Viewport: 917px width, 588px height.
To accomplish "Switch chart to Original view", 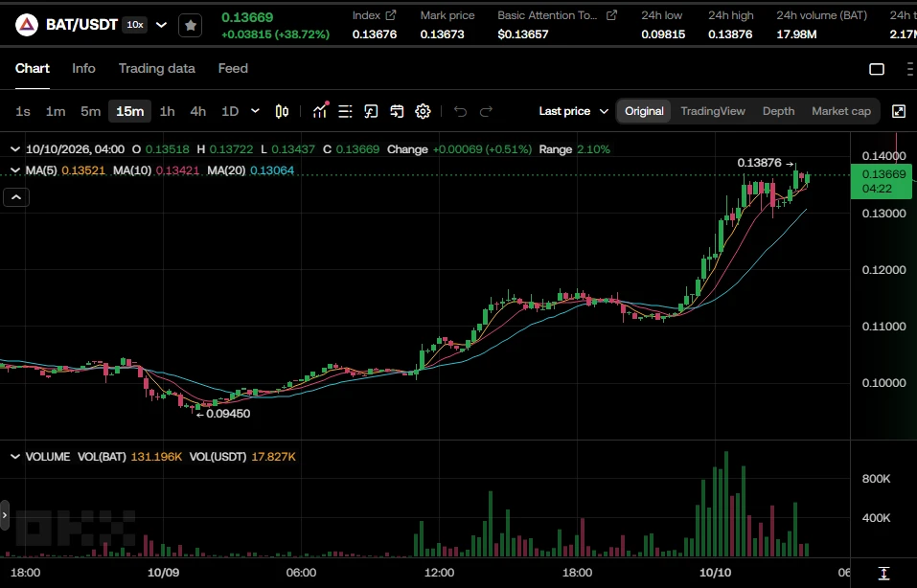I will (644, 111).
